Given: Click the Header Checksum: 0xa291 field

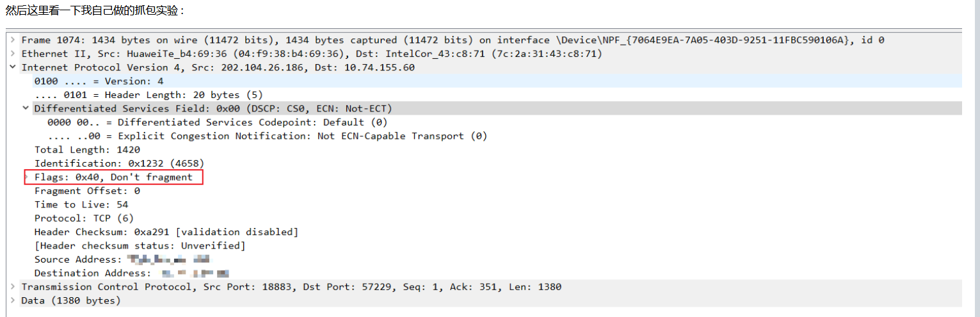Looking at the screenshot, I should tap(166, 232).
